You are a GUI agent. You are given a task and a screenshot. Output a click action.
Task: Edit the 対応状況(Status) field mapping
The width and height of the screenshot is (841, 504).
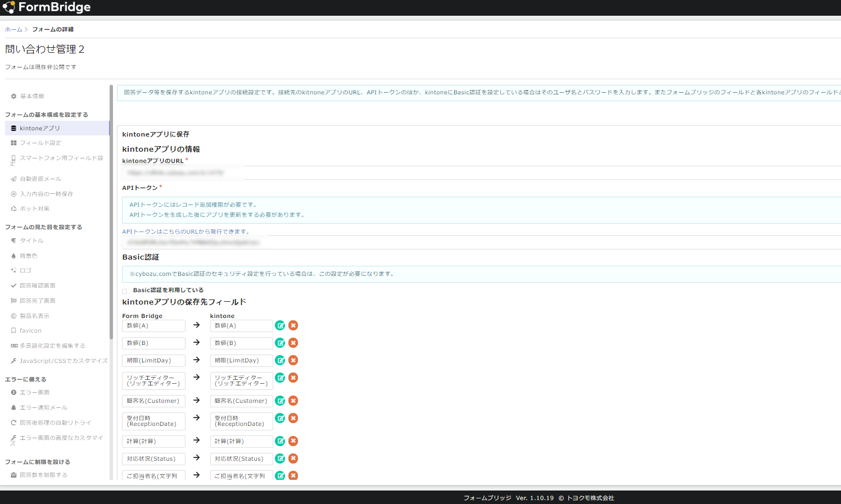point(280,458)
